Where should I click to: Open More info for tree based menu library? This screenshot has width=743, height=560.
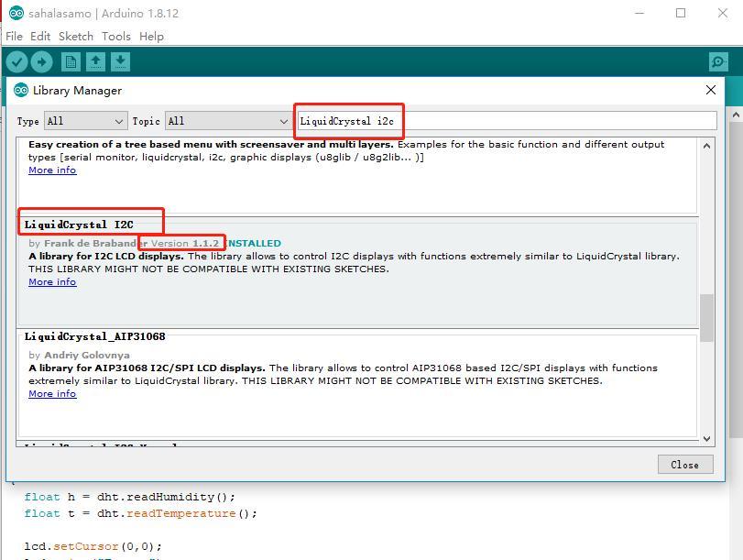pos(52,170)
